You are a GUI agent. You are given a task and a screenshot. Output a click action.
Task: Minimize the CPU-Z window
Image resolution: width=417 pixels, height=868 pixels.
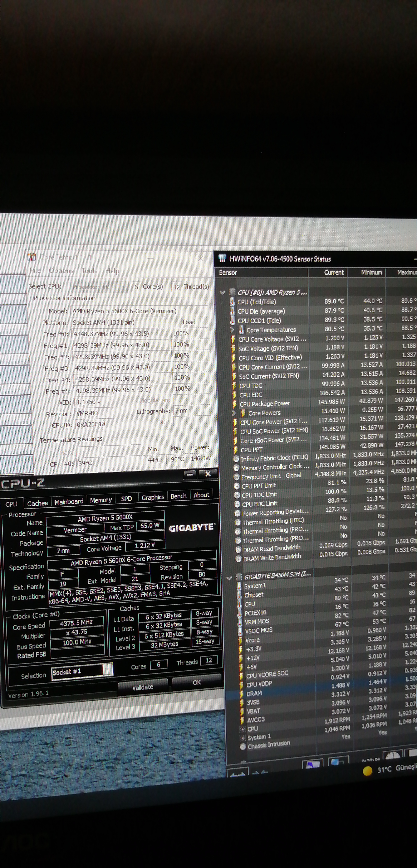click(x=190, y=474)
